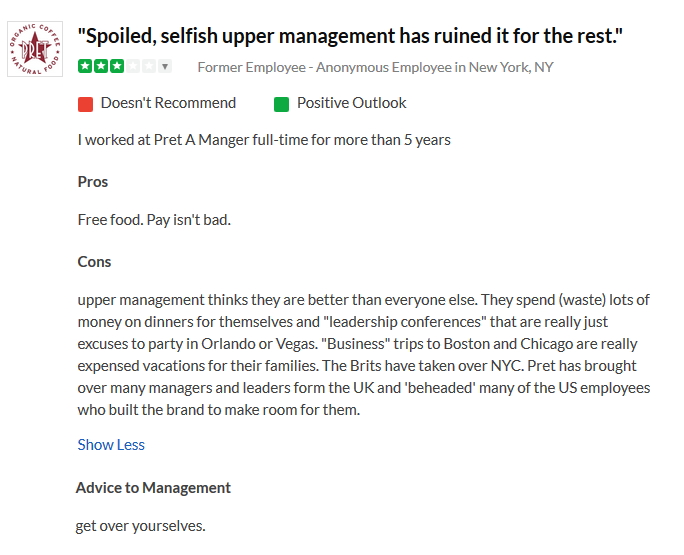Expand the star rating breakdown arrow
Image resolution: width=684 pixels, height=555 pixels.
tap(165, 67)
